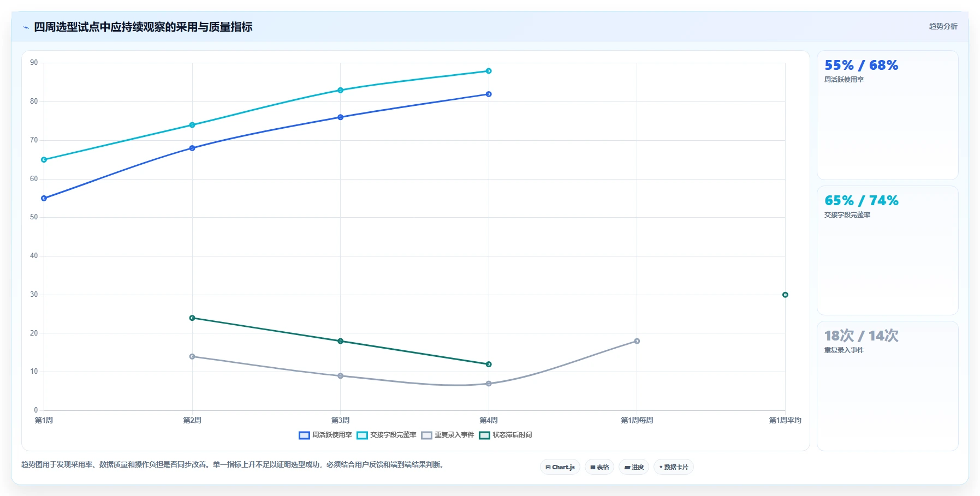Click the 第2周 x-axis label
The height and width of the screenshot is (496, 980).
click(x=192, y=420)
